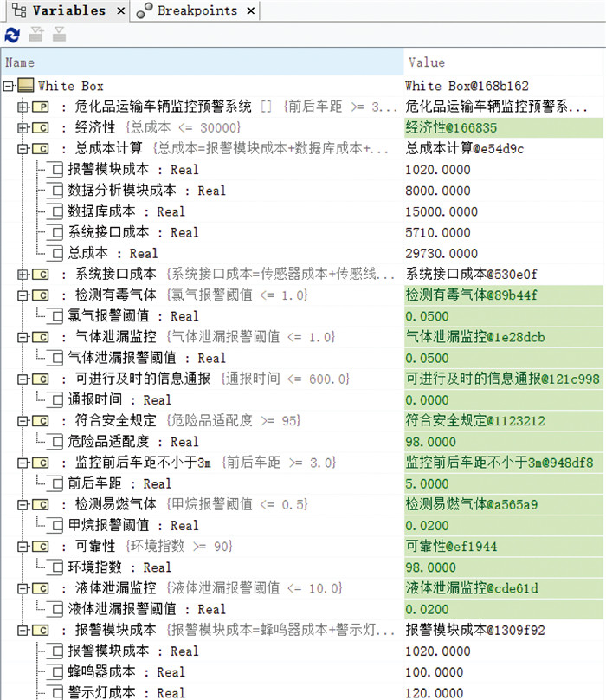606x700 pixels.
Task: Select the 系统接口成本 : Real property row
Action: click(x=302, y=232)
